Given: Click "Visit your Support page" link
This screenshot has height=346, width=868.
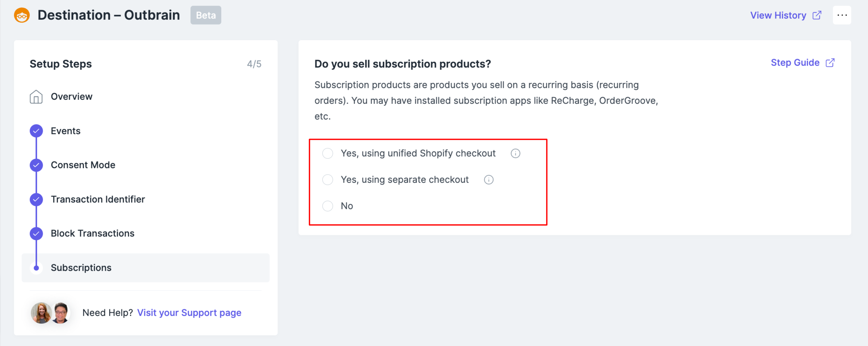Looking at the screenshot, I should pyautogui.click(x=189, y=313).
